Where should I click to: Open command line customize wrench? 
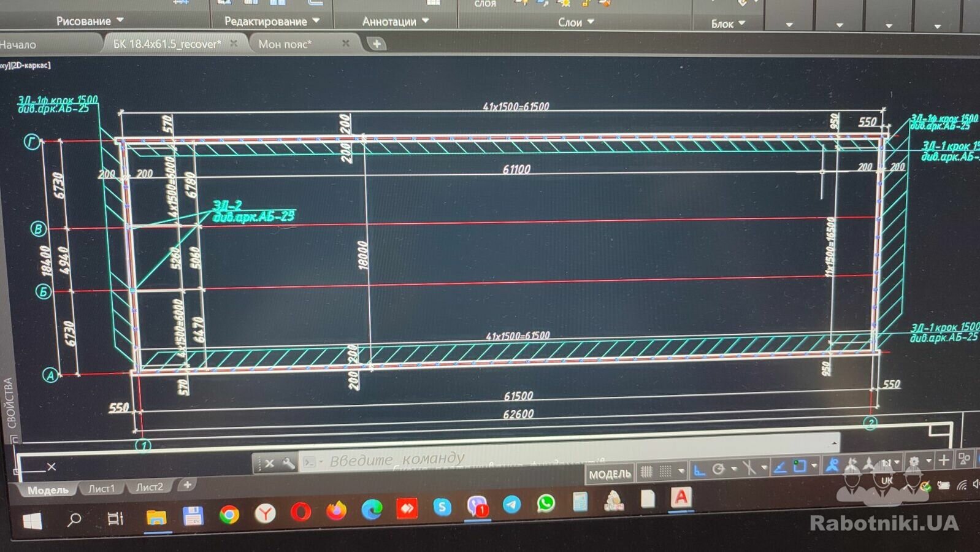(288, 463)
